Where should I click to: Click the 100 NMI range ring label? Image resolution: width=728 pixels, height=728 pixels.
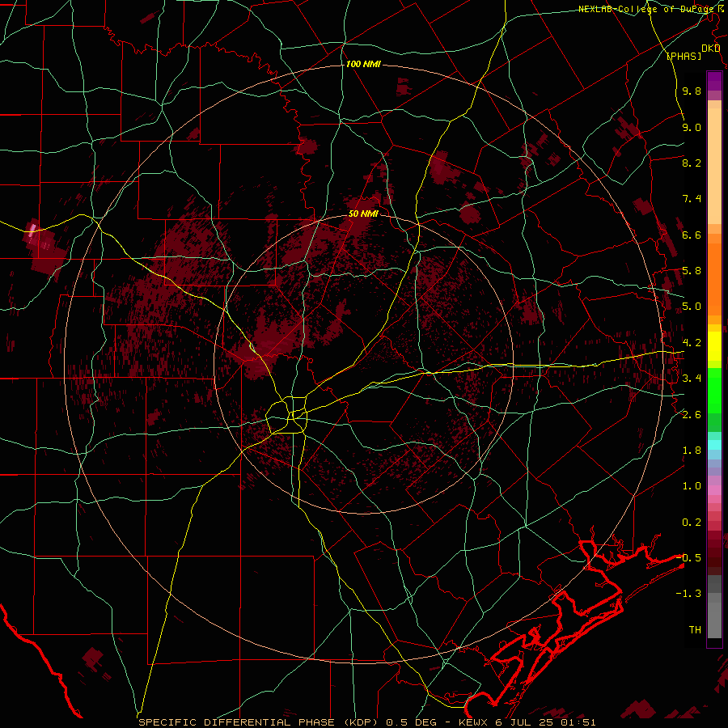(x=363, y=64)
